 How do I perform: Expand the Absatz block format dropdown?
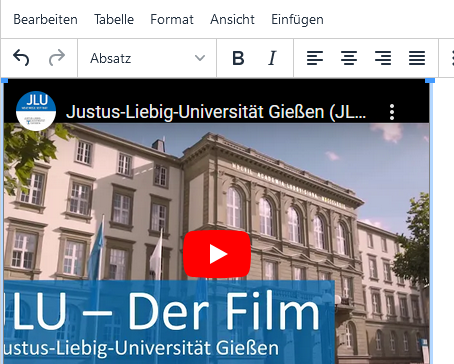coord(147,58)
